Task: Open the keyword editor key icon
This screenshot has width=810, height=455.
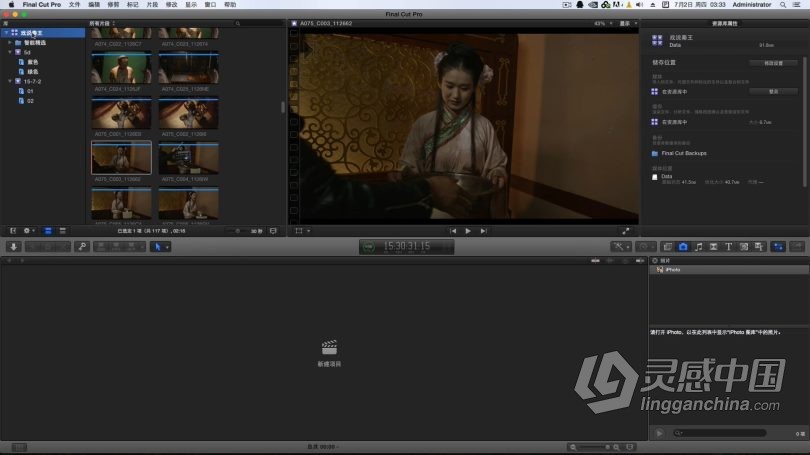Action: (82, 247)
